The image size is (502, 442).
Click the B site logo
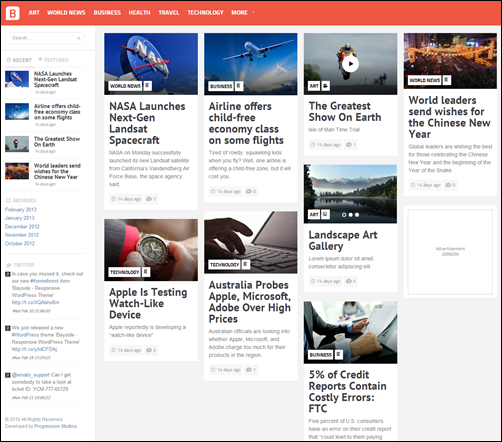(x=13, y=13)
